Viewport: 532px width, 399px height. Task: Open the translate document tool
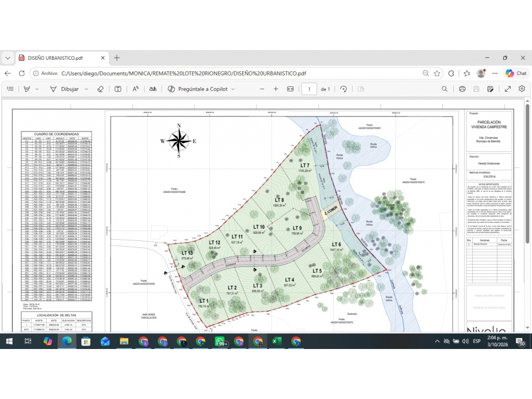[153, 89]
